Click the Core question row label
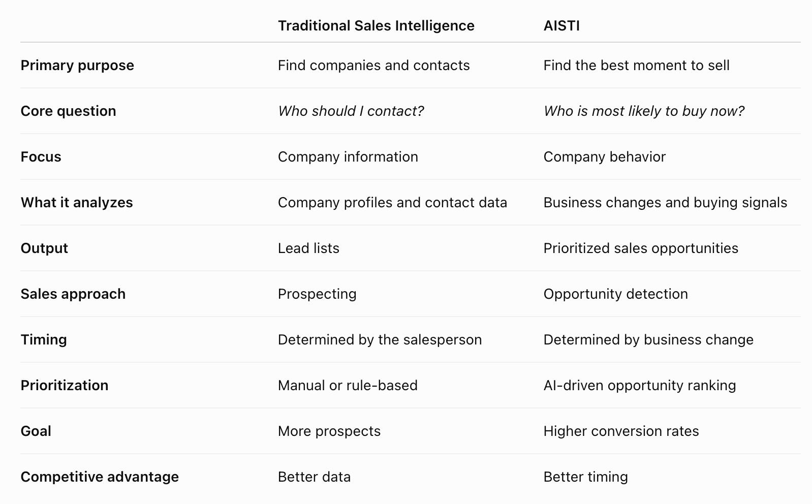This screenshot has height=504, width=812. pos(68,111)
